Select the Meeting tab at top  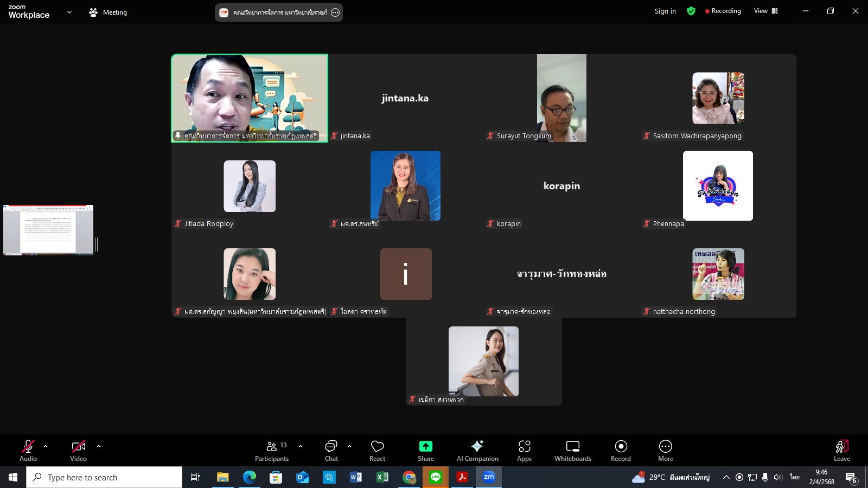(108, 12)
